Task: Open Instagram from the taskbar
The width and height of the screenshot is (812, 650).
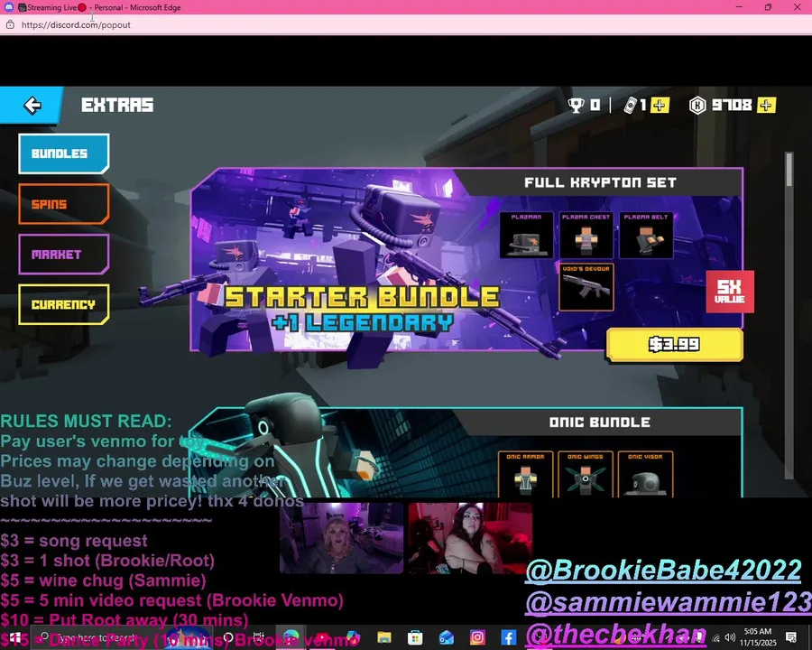Action: 477,637
